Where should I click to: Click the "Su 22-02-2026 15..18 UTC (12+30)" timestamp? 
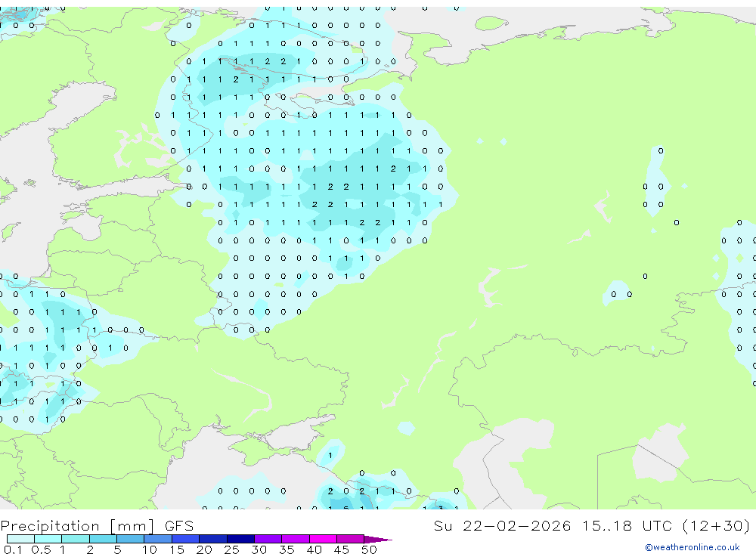[x=592, y=525]
